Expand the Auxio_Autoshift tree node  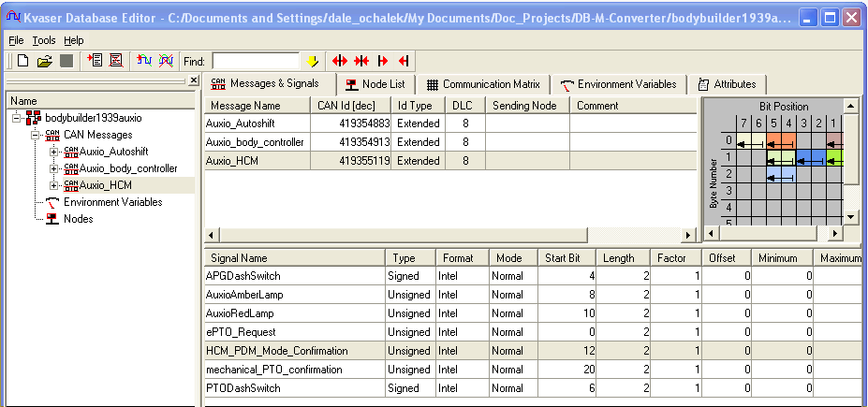click(53, 152)
